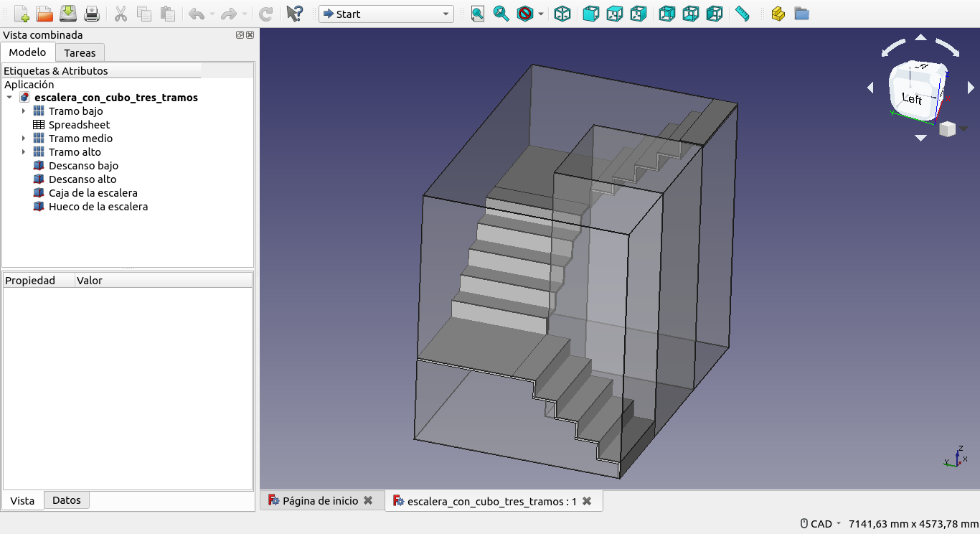
Task: Click the yellow Part shape icon
Action: pos(778,14)
